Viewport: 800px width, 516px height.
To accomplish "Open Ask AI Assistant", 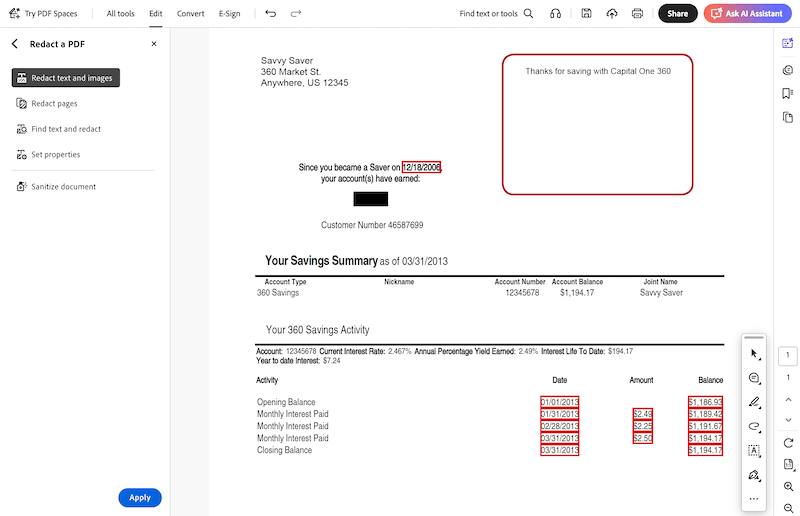I will (747, 14).
